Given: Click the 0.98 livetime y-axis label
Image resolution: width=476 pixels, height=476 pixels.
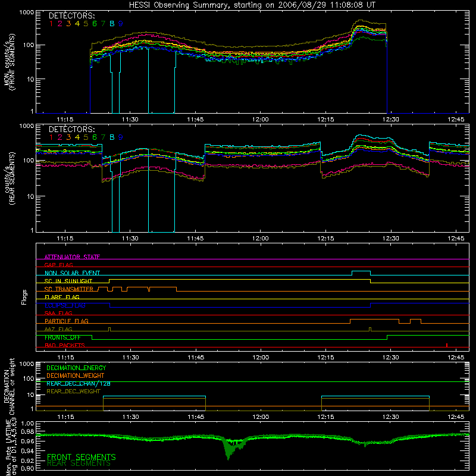Looking at the screenshot, I should 27,431.
